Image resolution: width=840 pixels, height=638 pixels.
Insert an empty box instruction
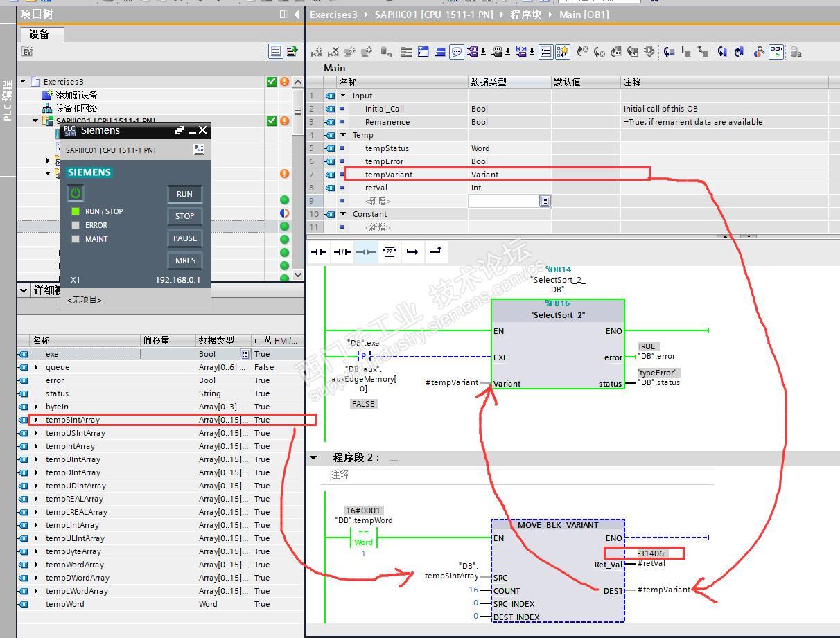point(390,252)
